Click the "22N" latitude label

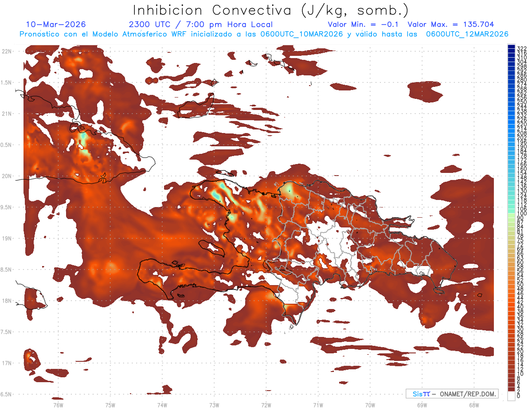(8, 51)
